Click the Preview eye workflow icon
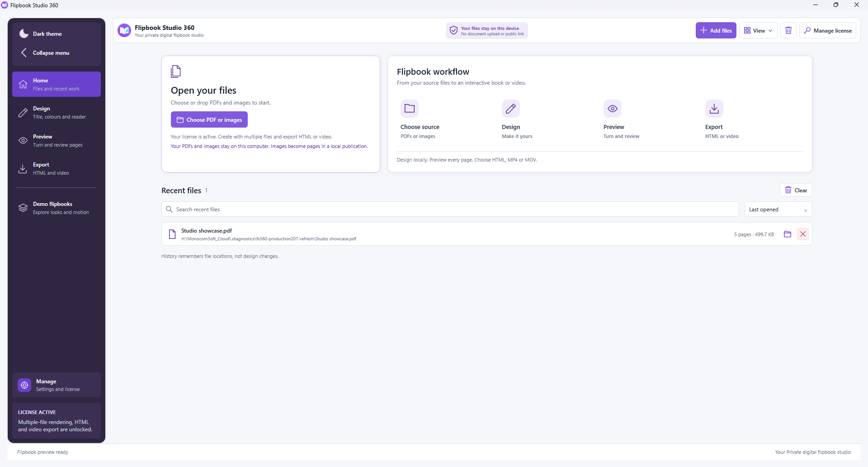The width and height of the screenshot is (868, 467). [613, 109]
